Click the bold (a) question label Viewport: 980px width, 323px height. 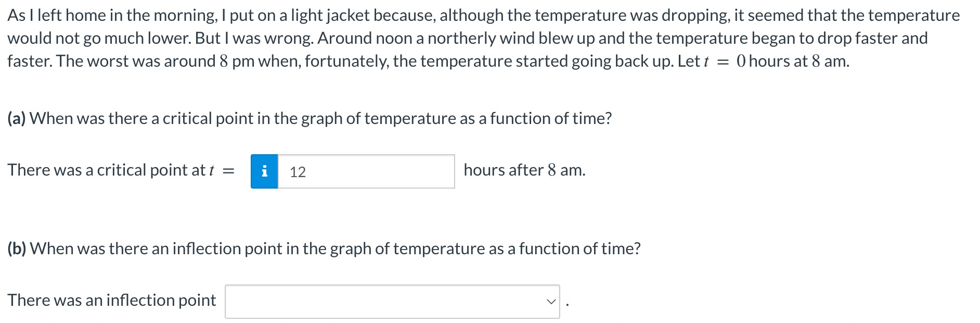[x=17, y=118]
